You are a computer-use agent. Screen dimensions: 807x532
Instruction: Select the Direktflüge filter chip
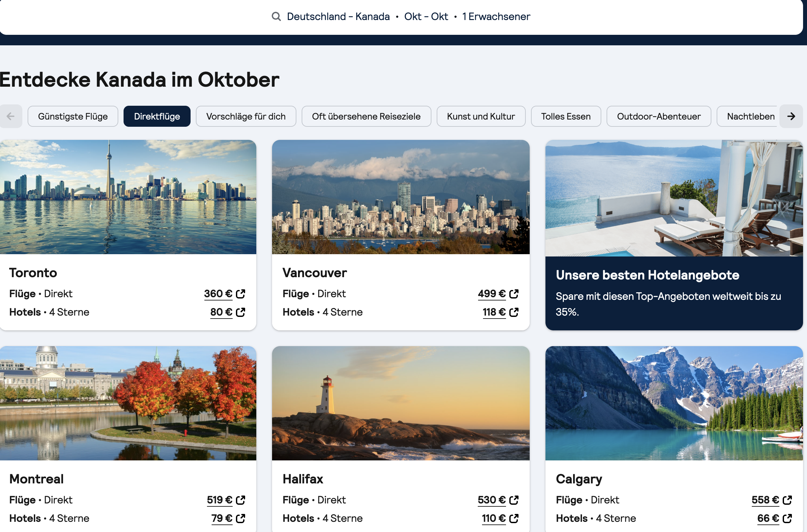pos(157,116)
